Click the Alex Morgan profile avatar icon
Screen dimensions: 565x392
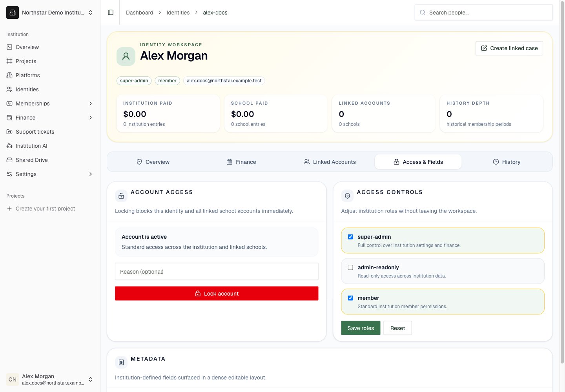point(126,56)
